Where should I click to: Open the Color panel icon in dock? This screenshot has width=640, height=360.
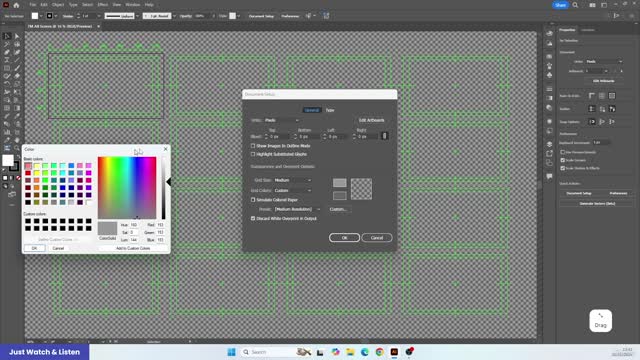point(549,33)
